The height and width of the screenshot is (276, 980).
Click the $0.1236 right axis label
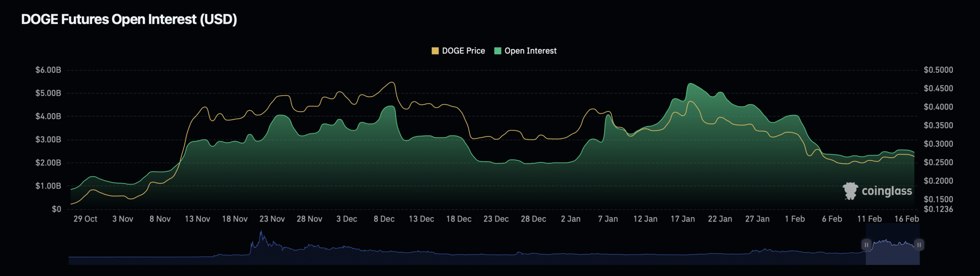(938, 209)
